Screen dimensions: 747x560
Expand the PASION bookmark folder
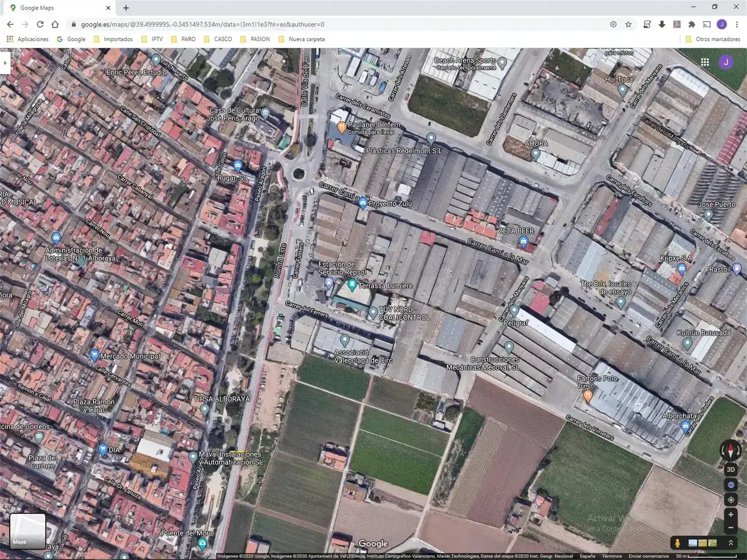tap(255, 39)
